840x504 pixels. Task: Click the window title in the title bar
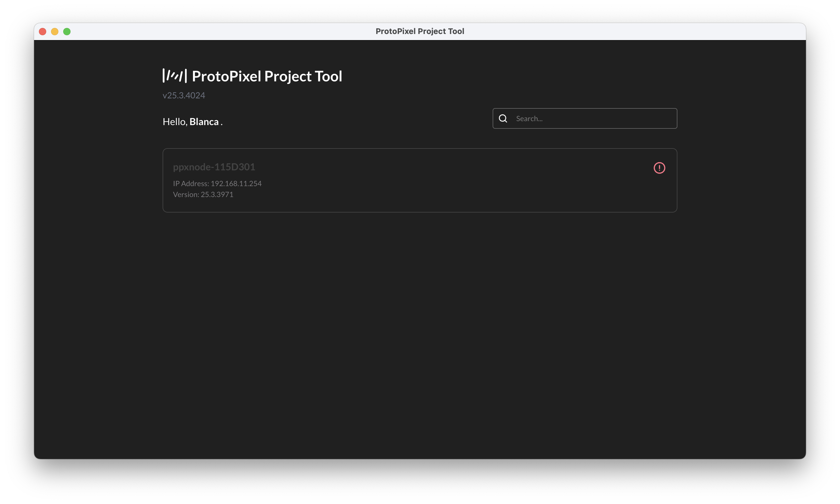(420, 31)
